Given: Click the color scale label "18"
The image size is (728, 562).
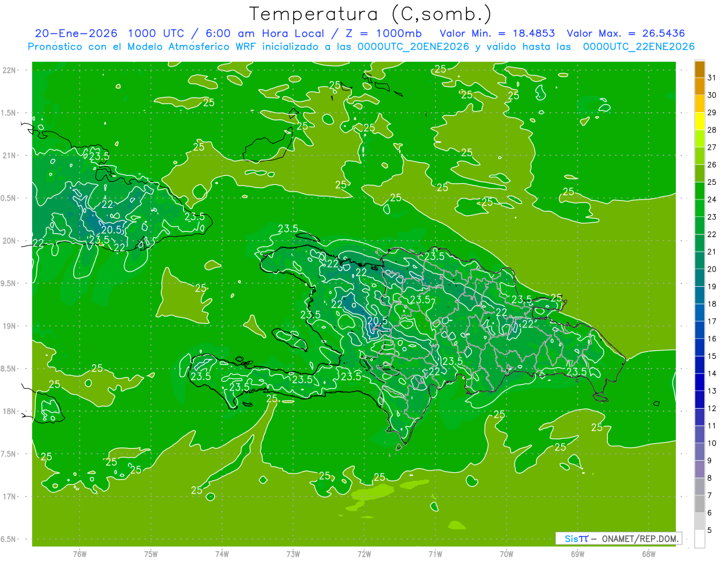Looking at the screenshot, I should 712,304.
